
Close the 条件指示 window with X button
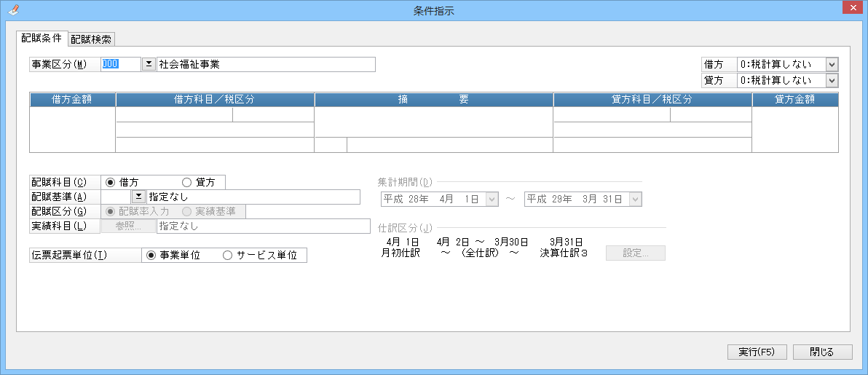[851, 9]
